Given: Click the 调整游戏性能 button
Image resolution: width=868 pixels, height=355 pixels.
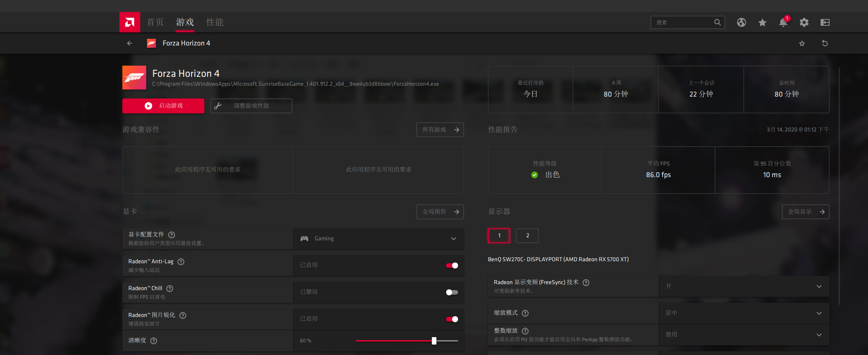Looking at the screenshot, I should 251,106.
